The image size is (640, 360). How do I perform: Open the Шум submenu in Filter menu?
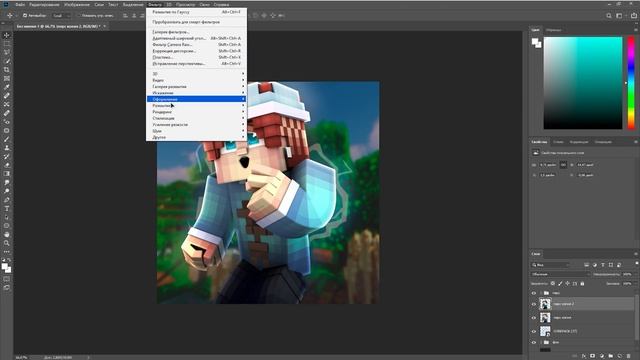click(196, 131)
